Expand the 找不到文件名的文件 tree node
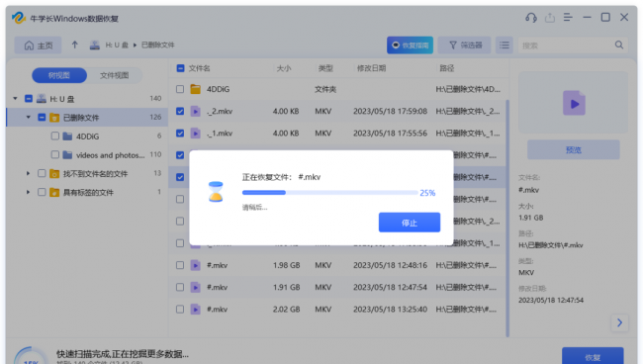The width and height of the screenshot is (643, 364). coord(29,173)
